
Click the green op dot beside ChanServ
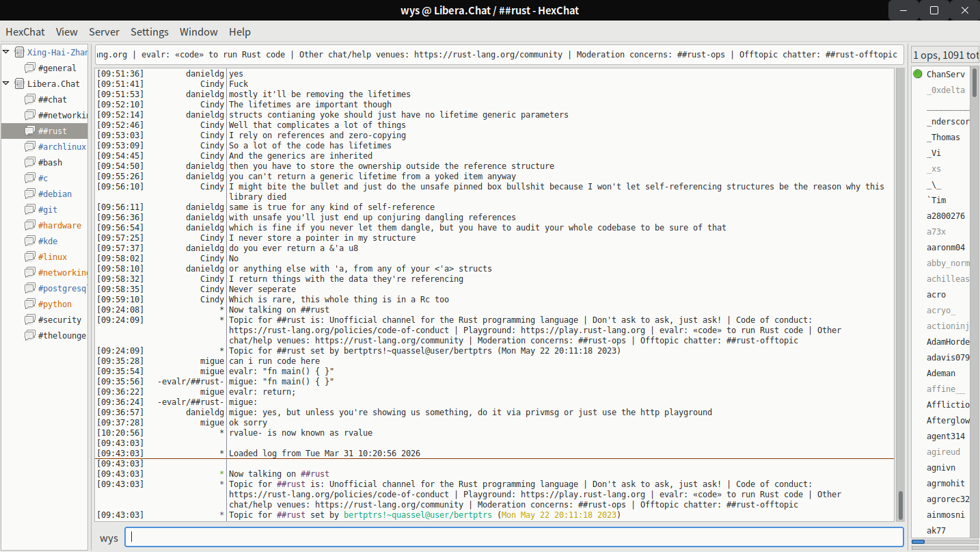coord(918,74)
